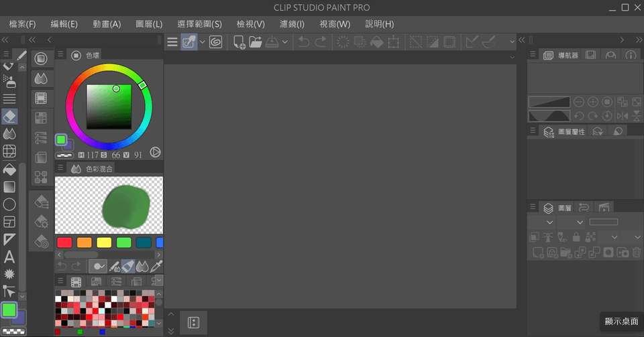The image size is (644, 337).
Task: Open the 濾鏡(I) menu
Action: point(292,24)
